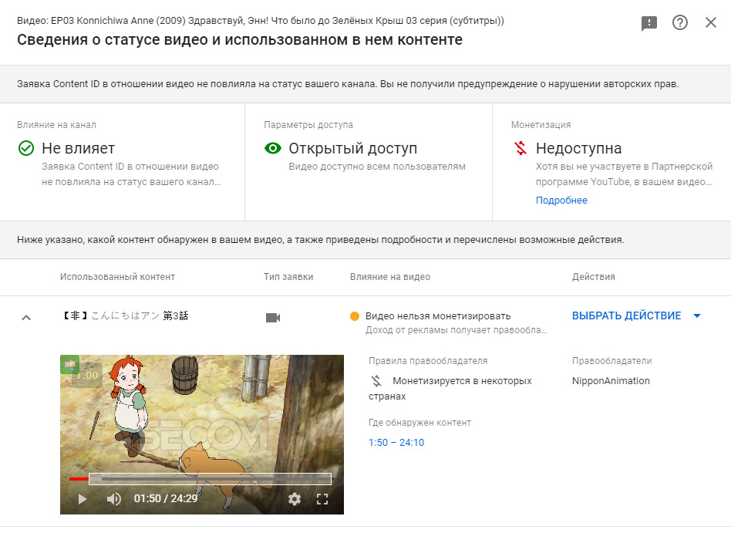This screenshot has height=560, width=731.
Task: Open the help question mark icon
Action: point(680,23)
